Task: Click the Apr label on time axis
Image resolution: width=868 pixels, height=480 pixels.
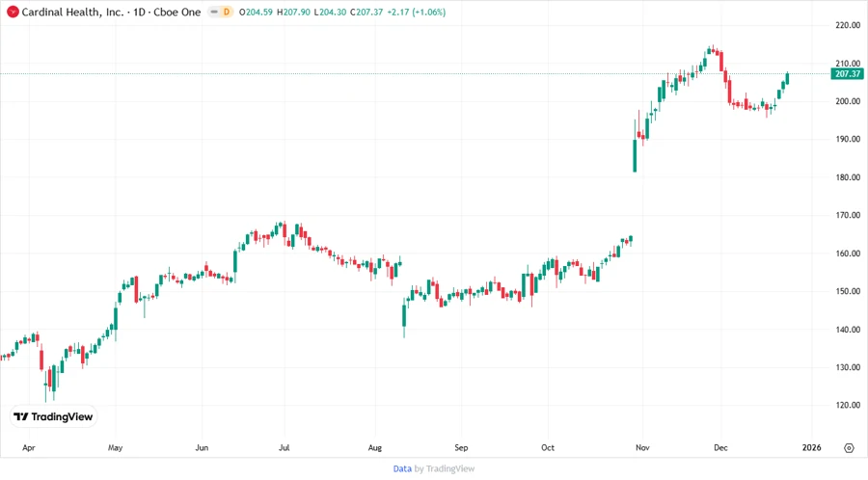Action: (29, 448)
